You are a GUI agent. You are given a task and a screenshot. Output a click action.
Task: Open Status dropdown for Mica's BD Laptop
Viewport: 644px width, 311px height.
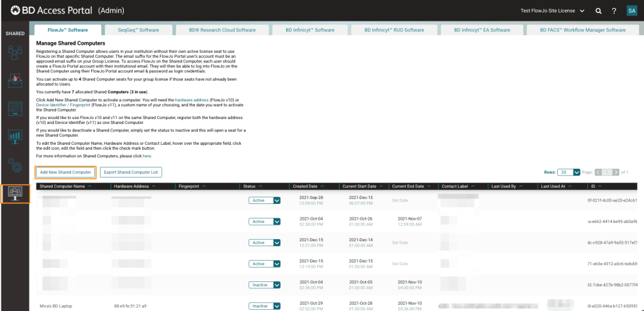coord(277,306)
